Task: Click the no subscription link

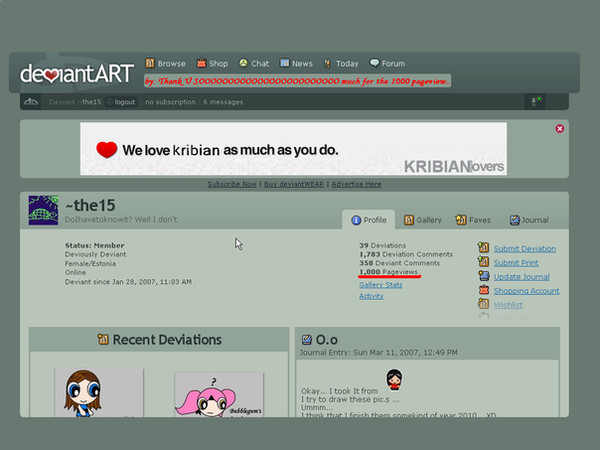Action: point(170,102)
